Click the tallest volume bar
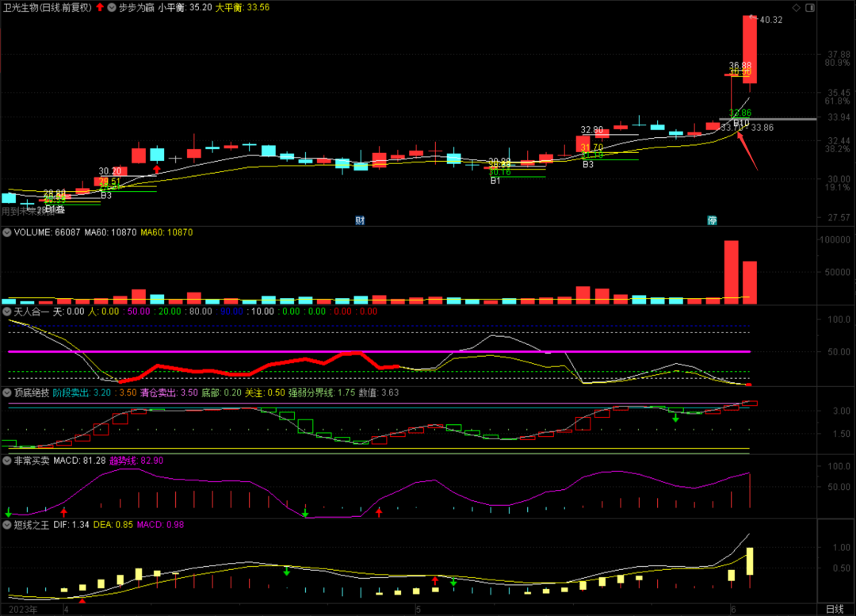This screenshot has width=856, height=616. 731,272
